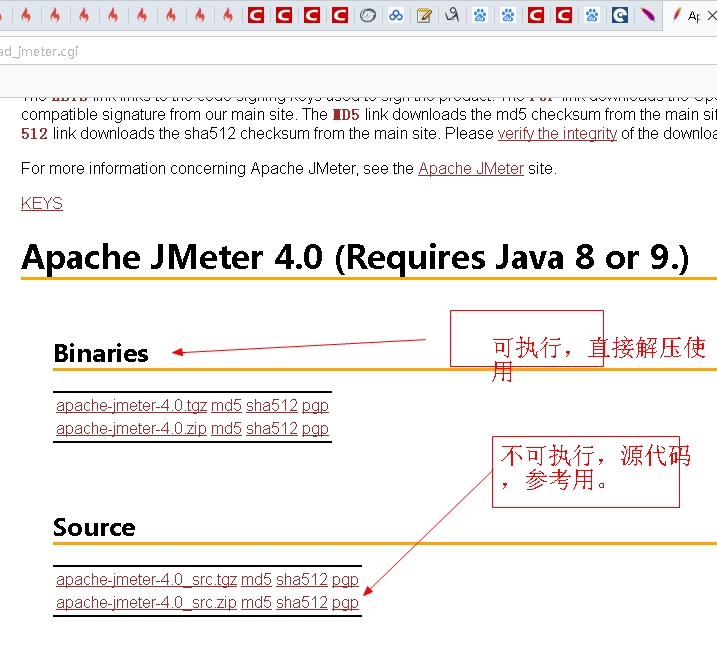The width and height of the screenshot is (717, 648).
Task: Open the KEYS link
Action: 42,204
